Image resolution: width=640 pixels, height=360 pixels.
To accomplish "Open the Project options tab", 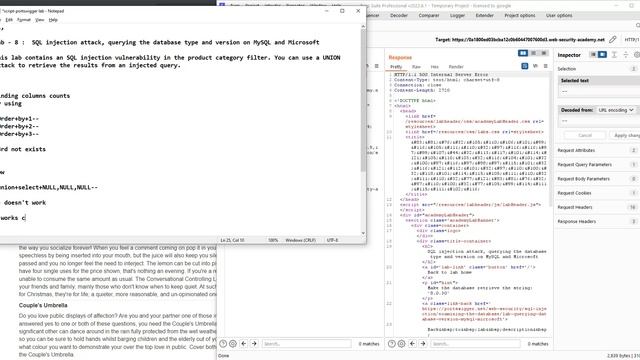I will 520,16.
